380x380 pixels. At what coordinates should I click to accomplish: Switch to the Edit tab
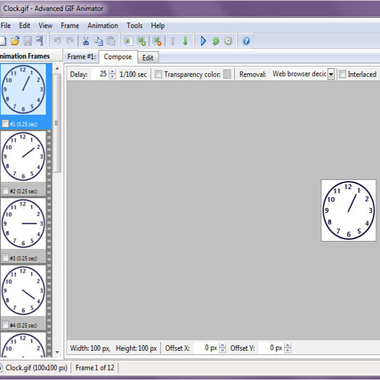(x=148, y=58)
